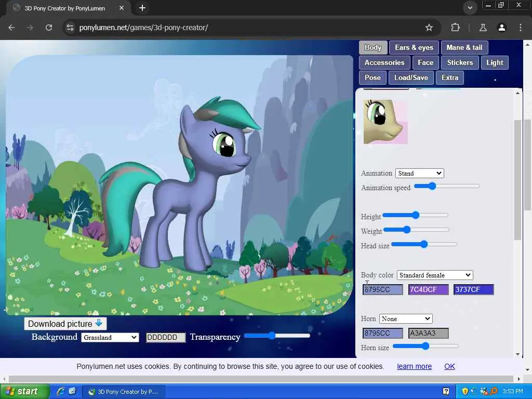View site information icon in address bar
Screen dimensions: 532x399
[x=70, y=28]
